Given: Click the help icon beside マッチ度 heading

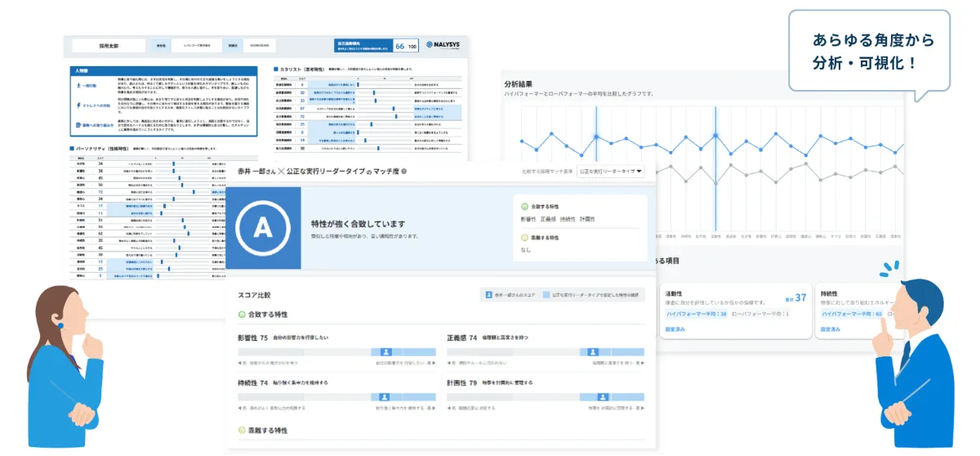Looking at the screenshot, I should coord(406,172).
